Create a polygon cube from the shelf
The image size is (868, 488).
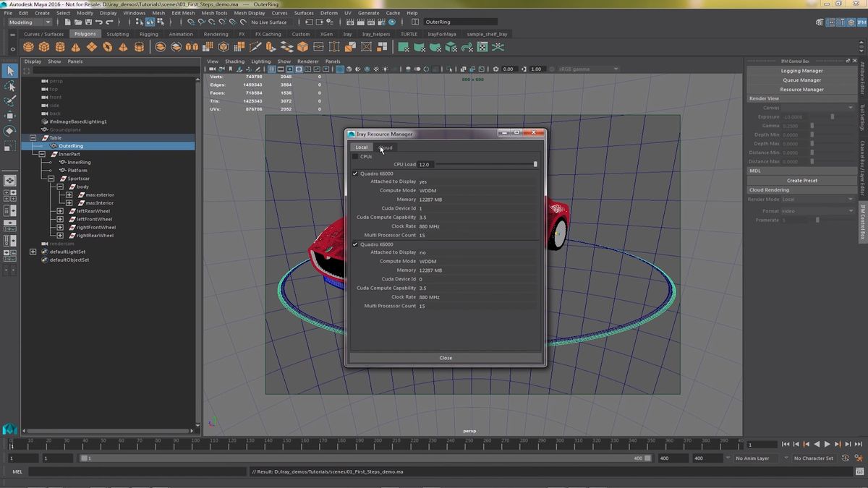pos(44,47)
